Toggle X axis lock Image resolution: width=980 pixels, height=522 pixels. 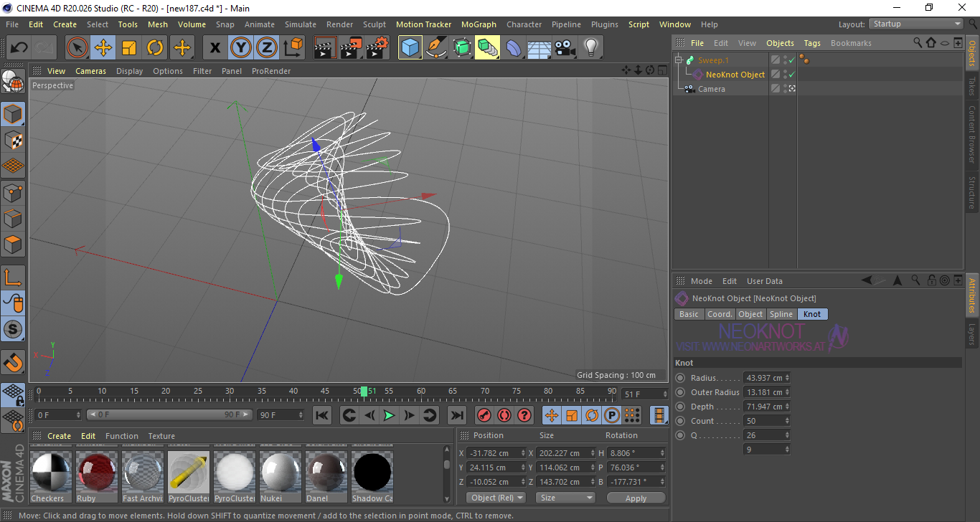pyautogui.click(x=215, y=48)
